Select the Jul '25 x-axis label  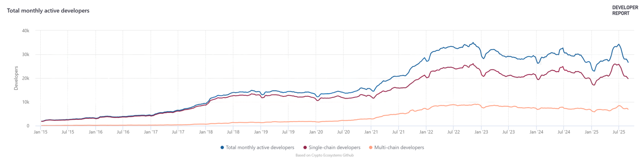[x=619, y=132]
